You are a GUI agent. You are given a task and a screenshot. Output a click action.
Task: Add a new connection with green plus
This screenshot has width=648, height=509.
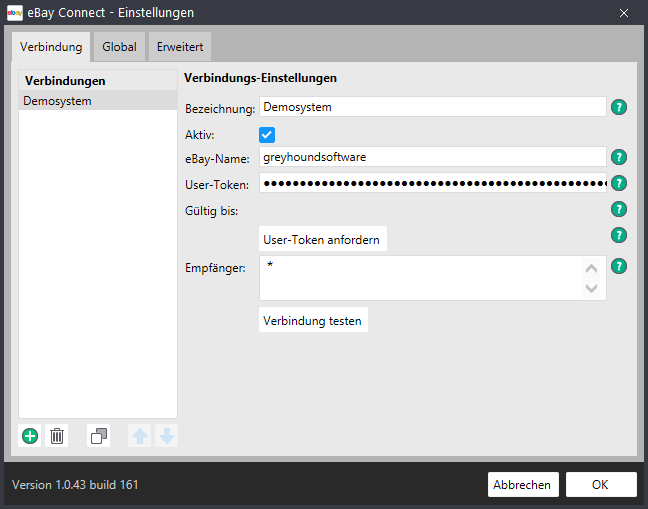30,436
